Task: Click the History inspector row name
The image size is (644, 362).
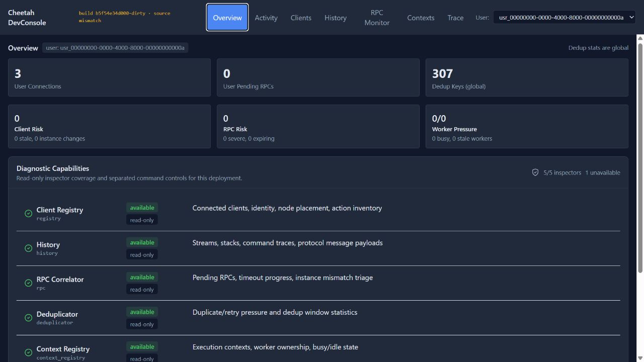Action: [48, 244]
